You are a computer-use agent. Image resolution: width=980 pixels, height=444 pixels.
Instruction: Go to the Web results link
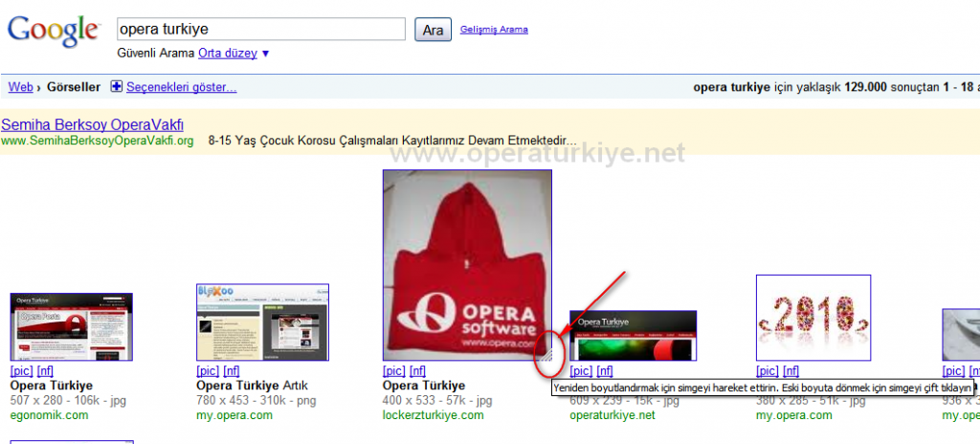21,87
